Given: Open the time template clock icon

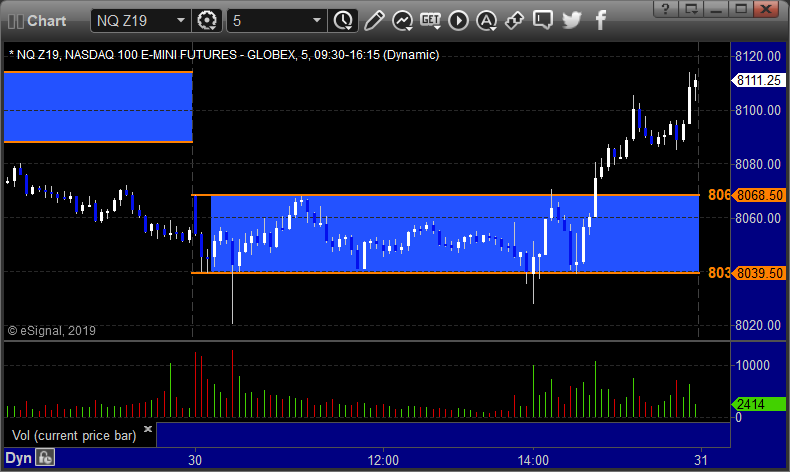Looking at the screenshot, I should coord(343,21).
